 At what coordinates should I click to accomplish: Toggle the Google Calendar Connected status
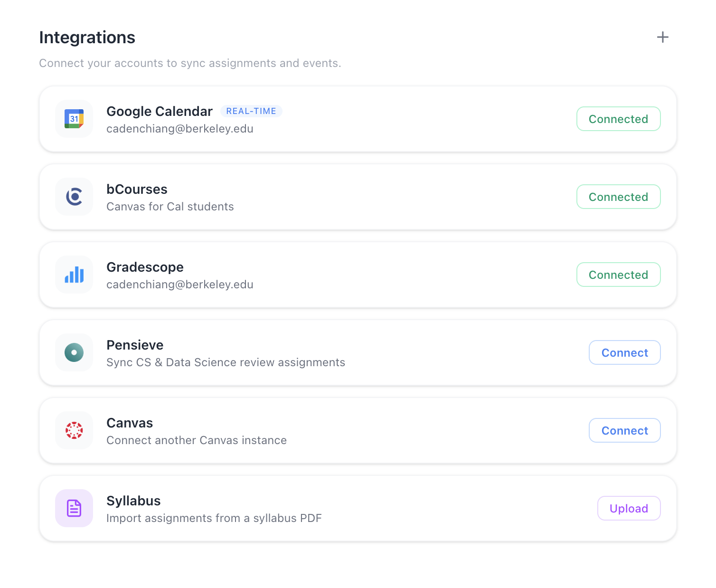[x=618, y=119]
